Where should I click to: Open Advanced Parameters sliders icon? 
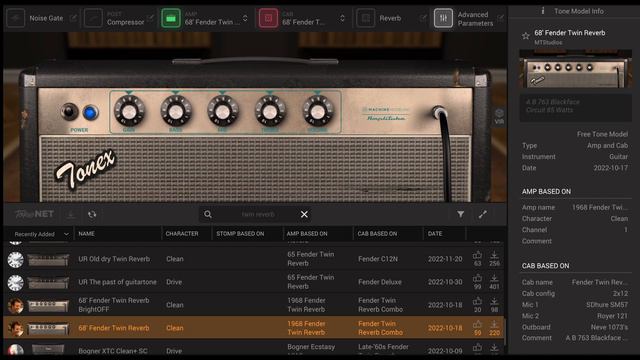coord(443,18)
